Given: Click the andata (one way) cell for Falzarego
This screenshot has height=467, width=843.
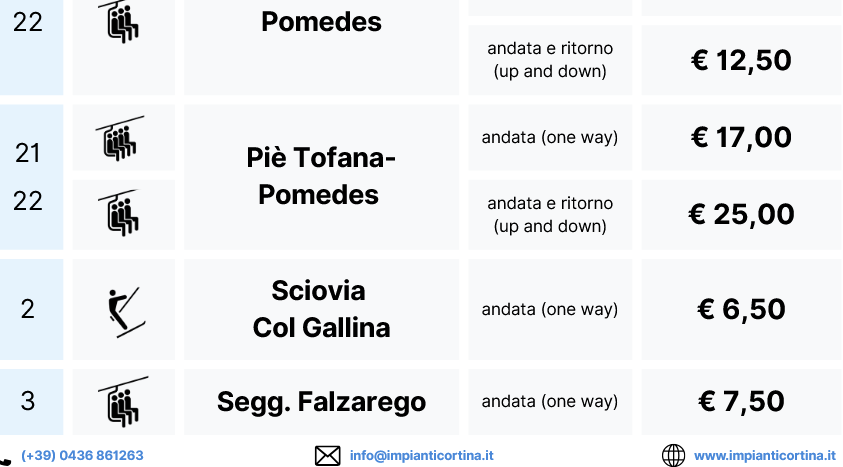Looking at the screenshot, I should click(549, 402).
